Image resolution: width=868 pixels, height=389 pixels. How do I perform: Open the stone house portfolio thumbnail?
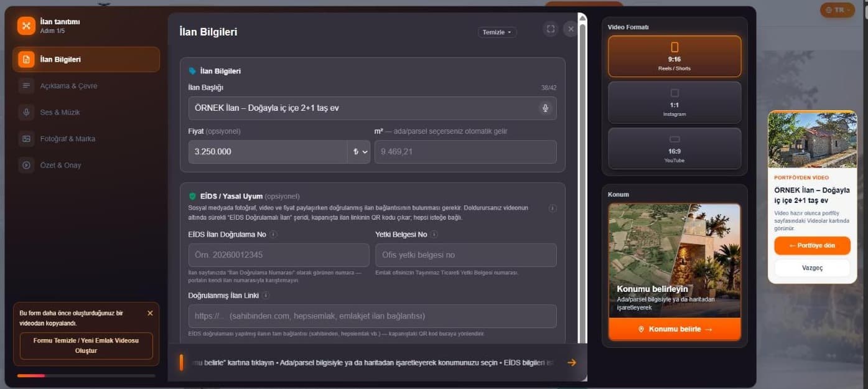tap(812, 139)
